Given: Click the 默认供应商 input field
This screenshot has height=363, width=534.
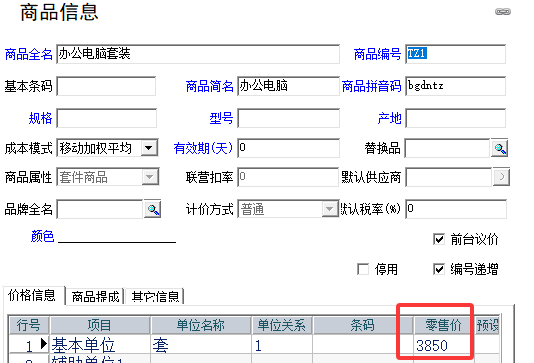Looking at the screenshot, I should pos(449,177).
